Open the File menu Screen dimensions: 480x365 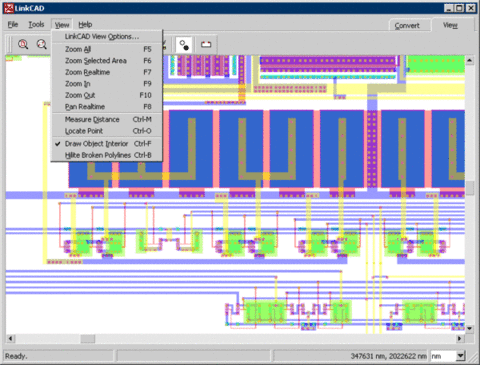13,24
